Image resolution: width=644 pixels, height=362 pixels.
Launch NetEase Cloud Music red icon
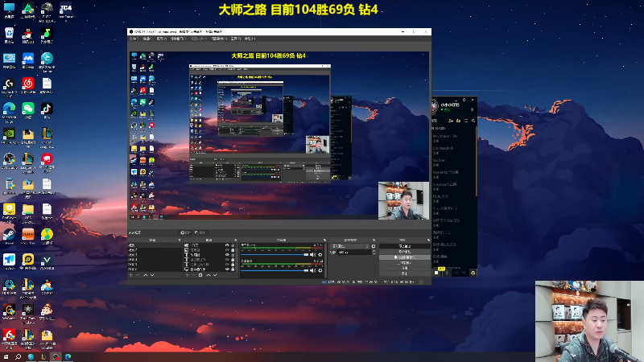point(28,84)
